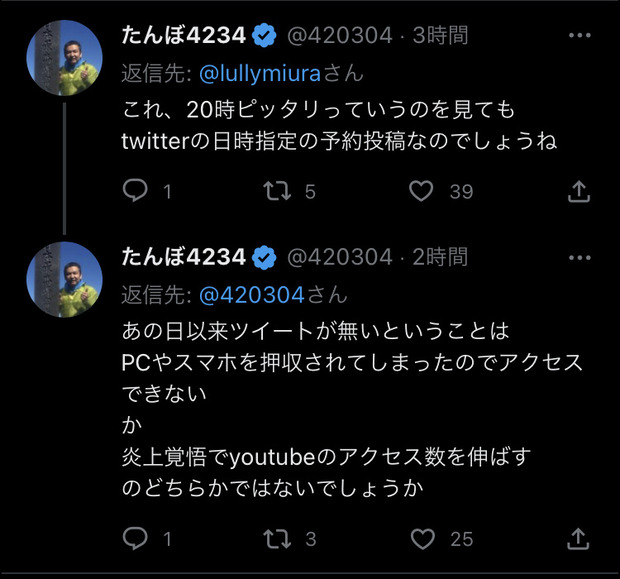Click the second tweet's profile avatar
620x579 pixels.
[x=64, y=279]
